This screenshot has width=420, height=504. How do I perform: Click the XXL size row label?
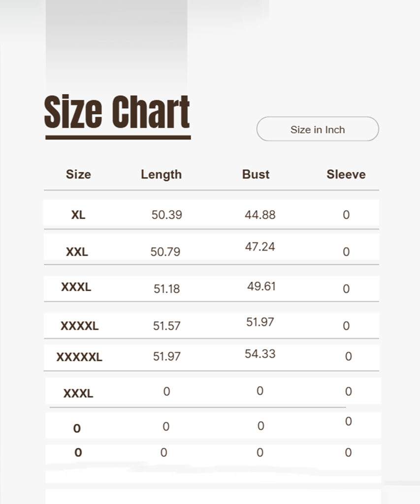77,252
